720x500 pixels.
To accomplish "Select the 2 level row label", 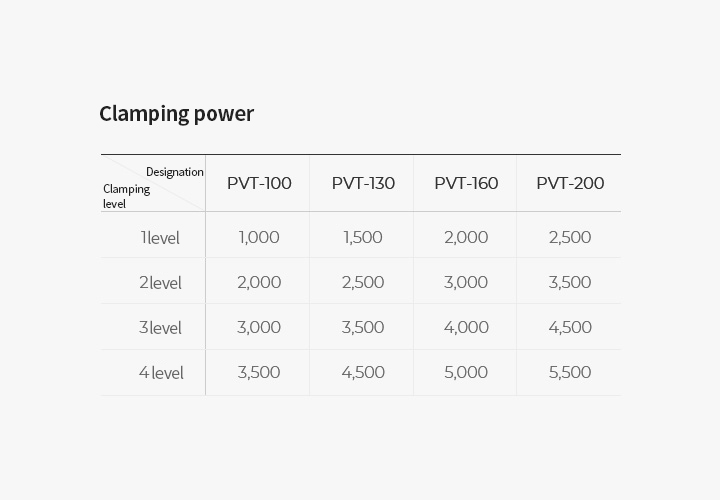I will 160,283.
